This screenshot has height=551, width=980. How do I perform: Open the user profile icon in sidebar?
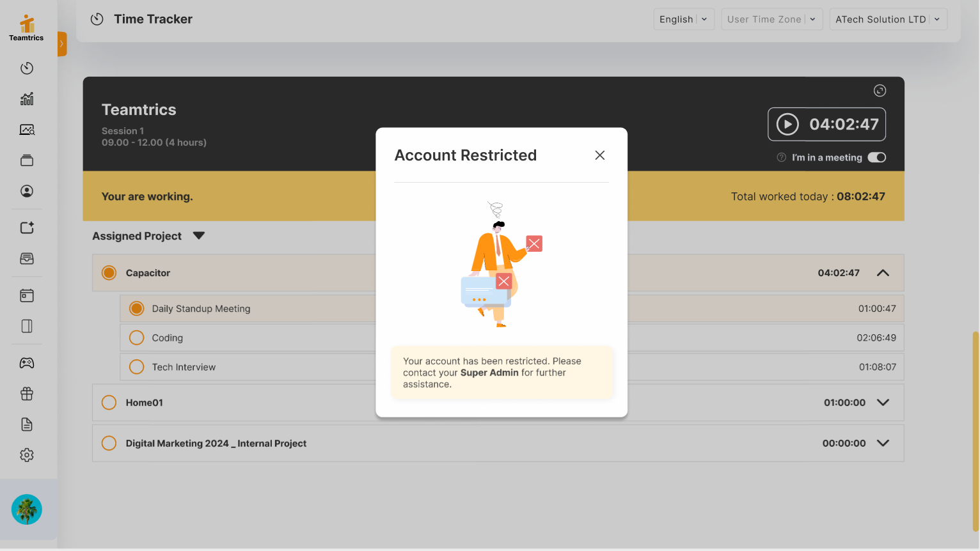27,191
